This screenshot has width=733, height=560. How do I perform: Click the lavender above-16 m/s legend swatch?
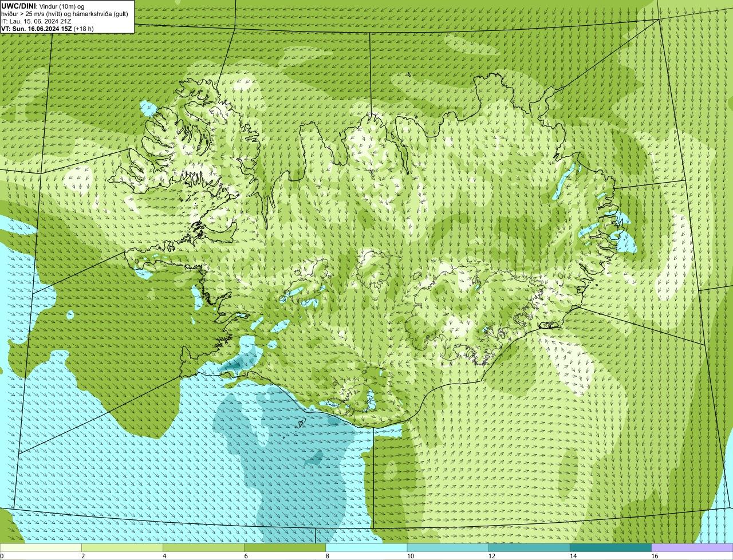click(x=692, y=547)
